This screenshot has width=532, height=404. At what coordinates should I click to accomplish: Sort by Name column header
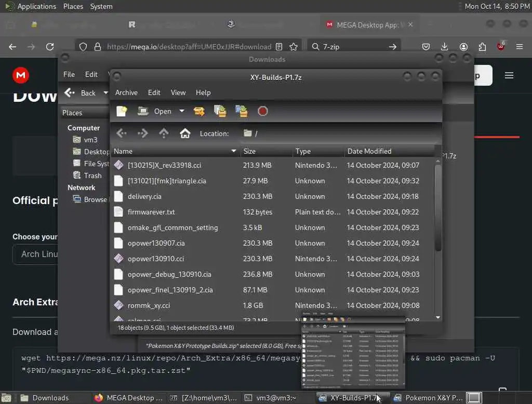[175, 151]
